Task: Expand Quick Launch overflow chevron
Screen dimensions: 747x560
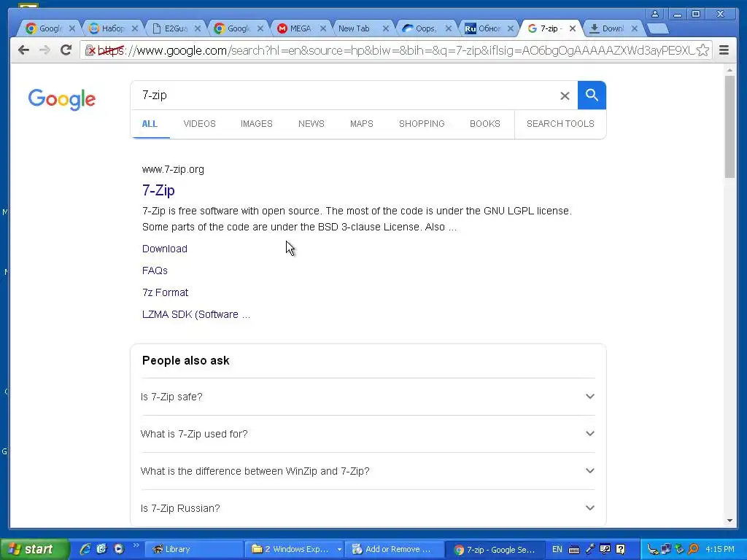Action: (136, 545)
